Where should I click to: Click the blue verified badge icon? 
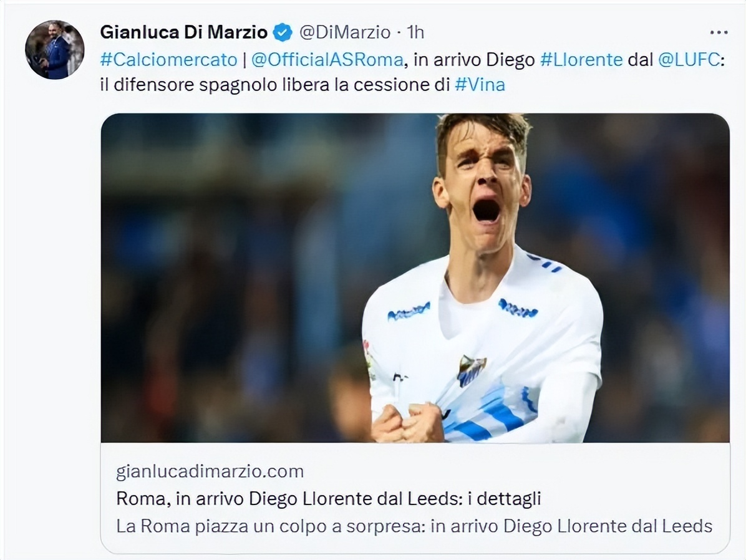pos(283,32)
